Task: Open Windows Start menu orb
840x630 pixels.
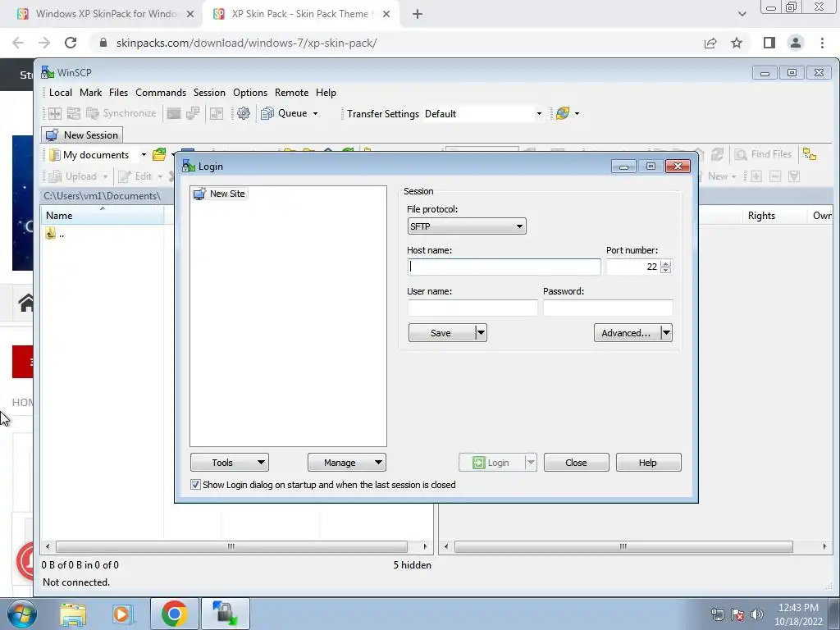Action: 21,614
